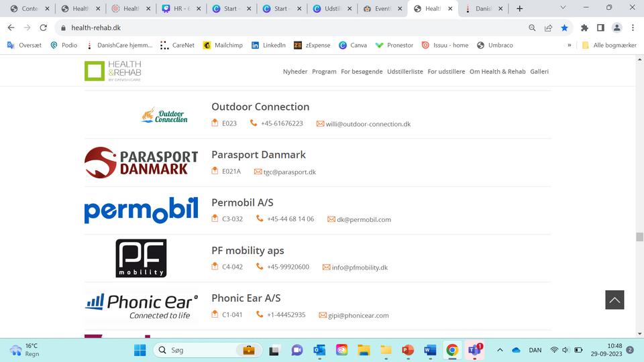Open the Umbraco bookmark
Image resolution: width=644 pixels, height=362 pixels.
[x=495, y=45]
